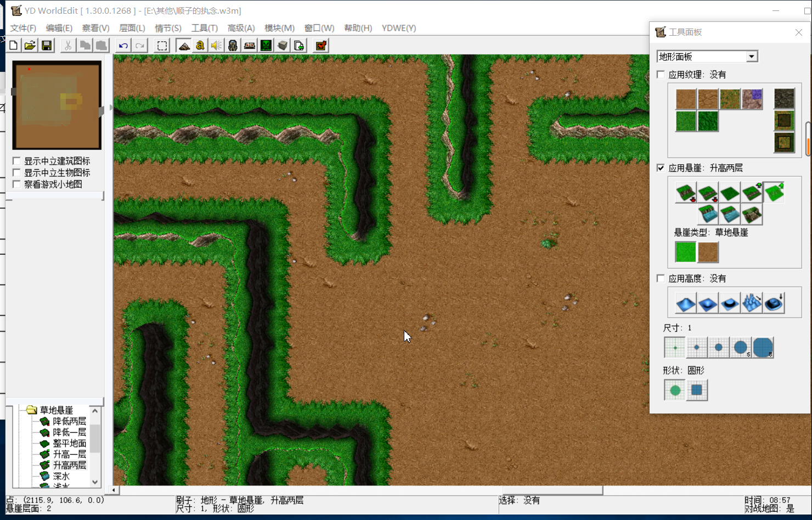Select the lower cliff two levels tool

click(686, 193)
